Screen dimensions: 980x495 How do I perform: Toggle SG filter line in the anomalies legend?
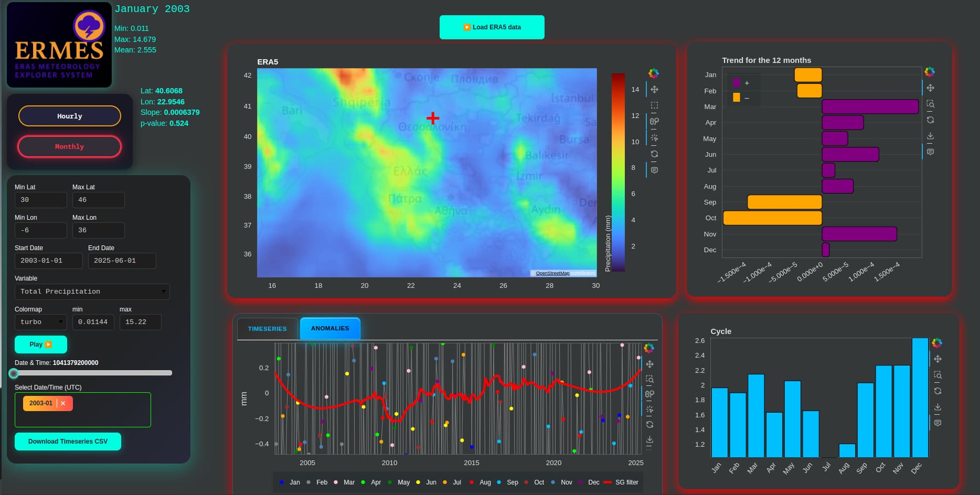click(621, 482)
